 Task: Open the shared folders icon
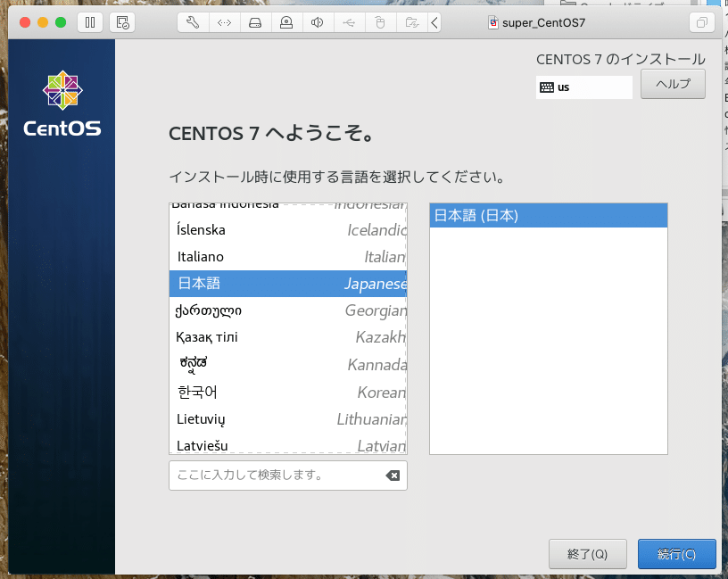(x=412, y=22)
